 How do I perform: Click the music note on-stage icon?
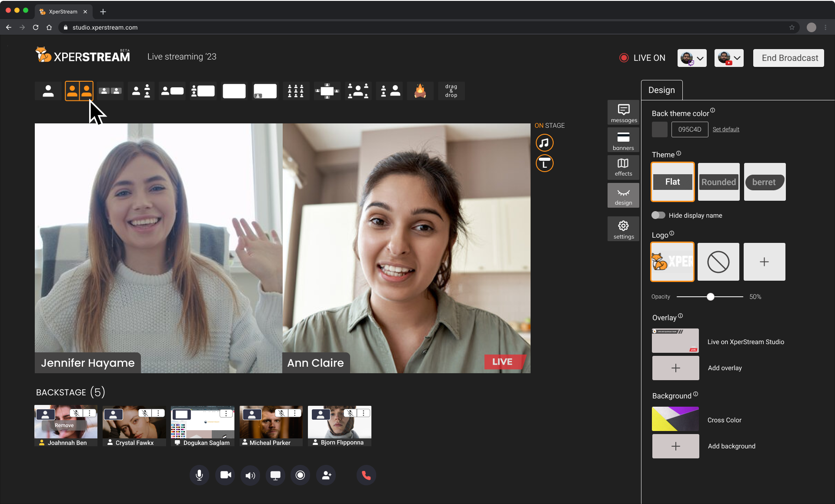coord(544,143)
